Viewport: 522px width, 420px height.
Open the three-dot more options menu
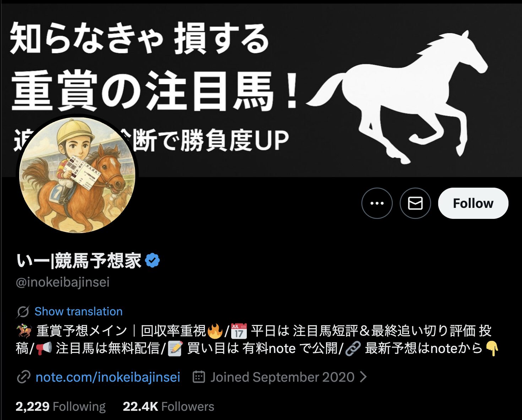click(377, 203)
